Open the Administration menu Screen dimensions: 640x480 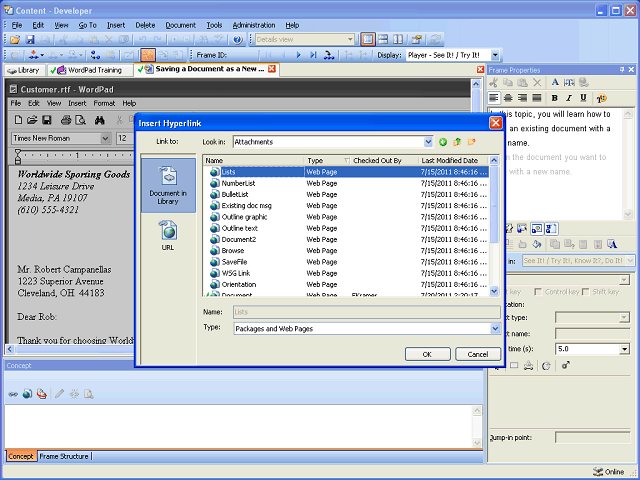click(x=254, y=25)
